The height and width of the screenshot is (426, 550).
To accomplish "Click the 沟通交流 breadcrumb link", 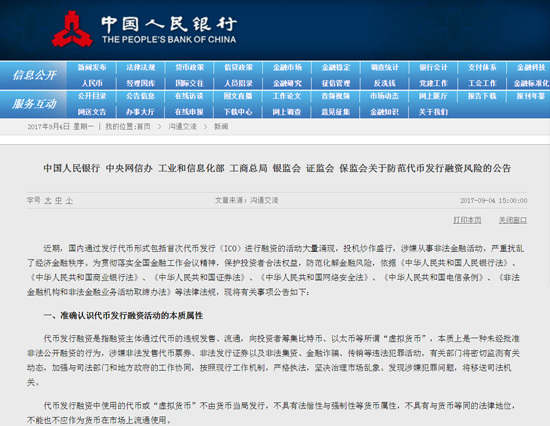I will click(182, 127).
